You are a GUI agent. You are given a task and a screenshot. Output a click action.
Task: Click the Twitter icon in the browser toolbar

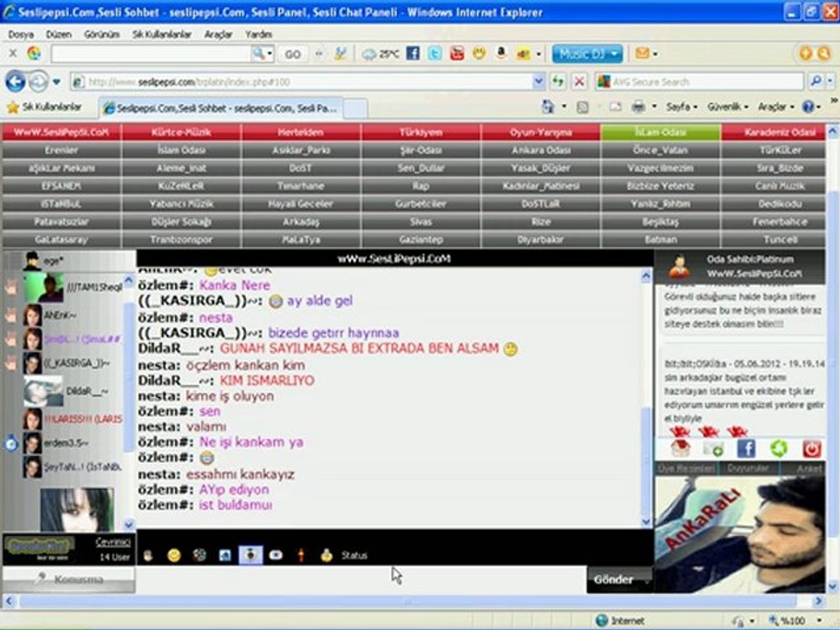(435, 53)
